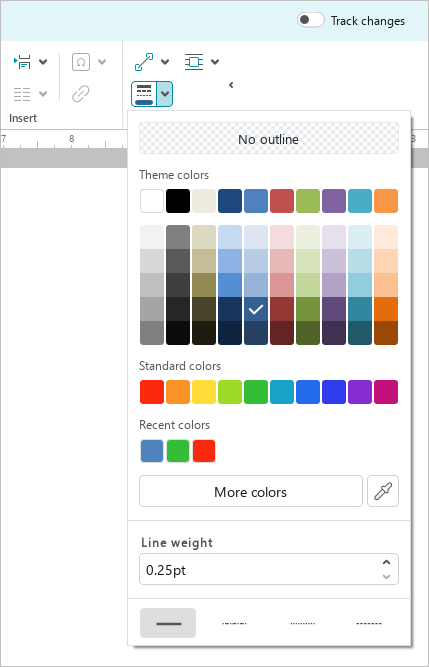Viewport: 429px width, 667px height.
Task: Click the text wrap icon
Action: 194,62
